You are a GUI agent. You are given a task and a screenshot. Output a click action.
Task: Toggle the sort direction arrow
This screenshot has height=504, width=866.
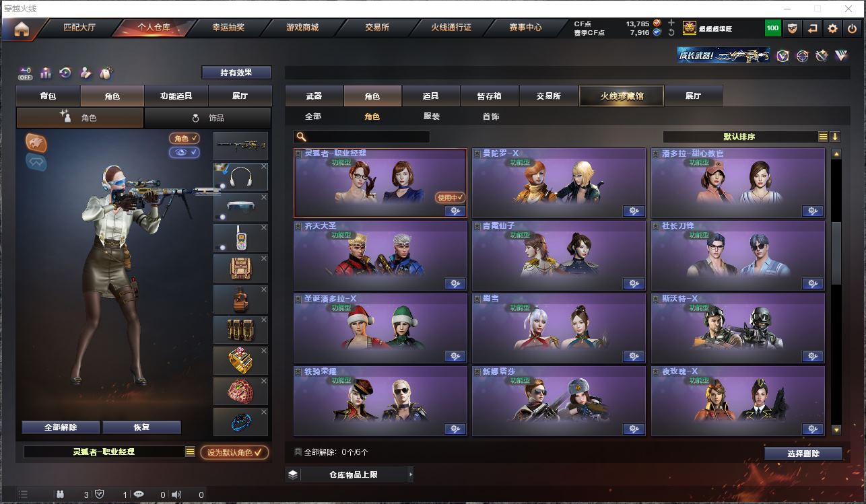[835, 137]
